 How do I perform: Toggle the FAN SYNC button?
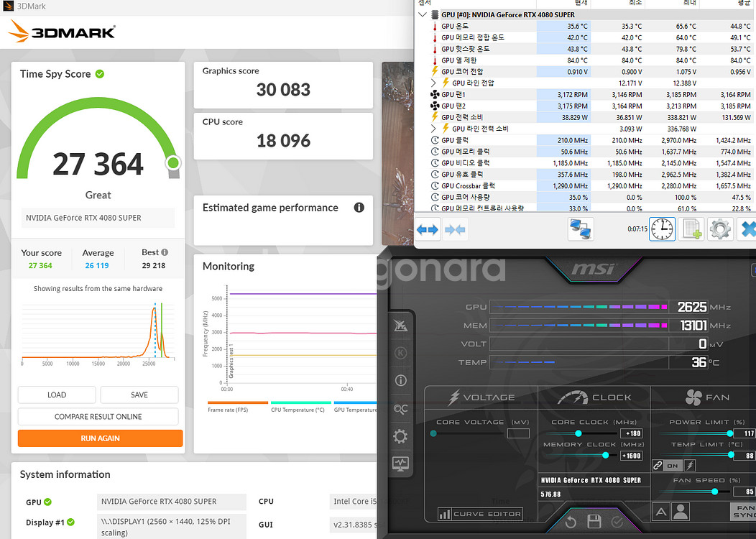coord(744,511)
